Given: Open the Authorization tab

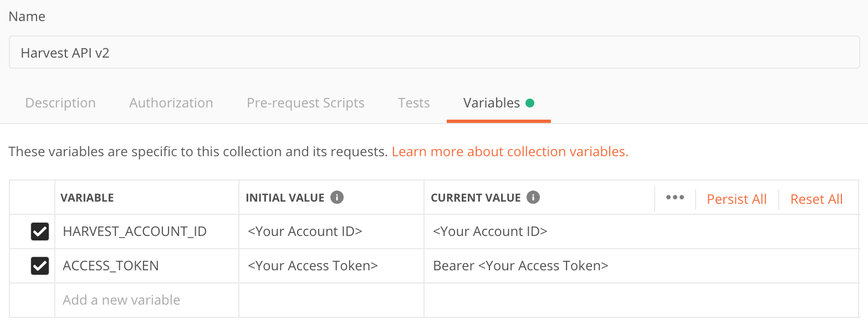Looking at the screenshot, I should pyautogui.click(x=171, y=103).
